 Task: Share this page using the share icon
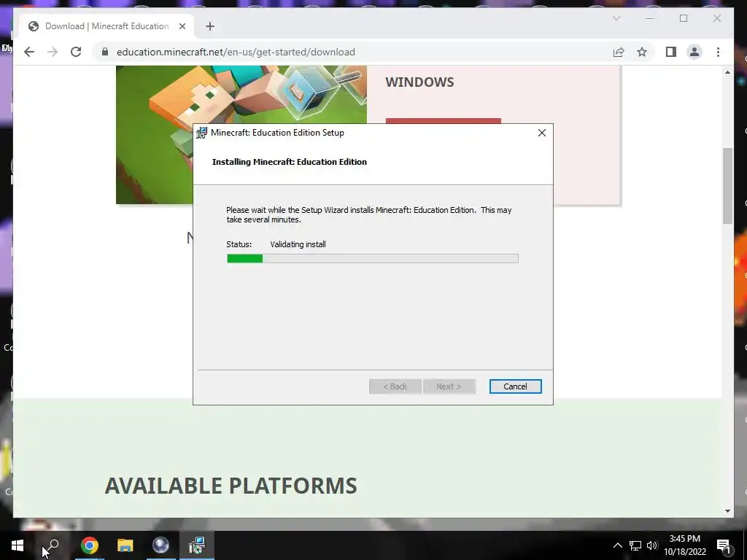coord(619,52)
